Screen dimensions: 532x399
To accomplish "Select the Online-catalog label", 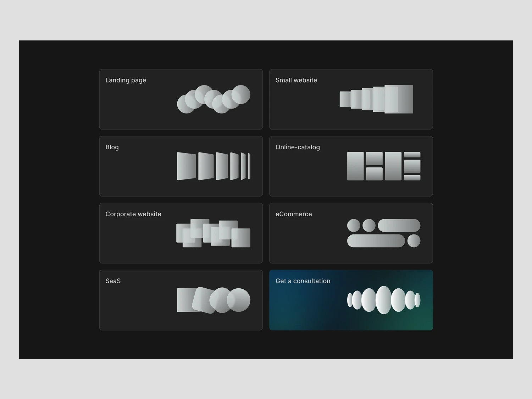I will click(298, 147).
